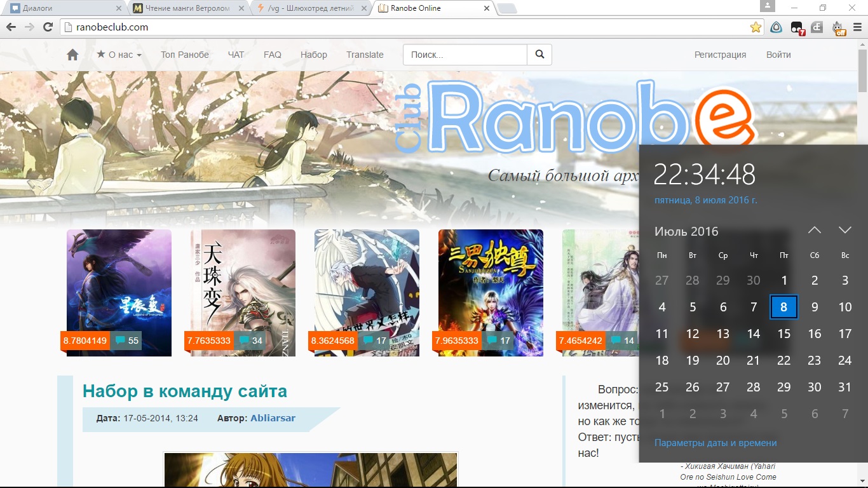Open novel cover rated 8.7804149
The image size is (868, 488).
(119, 292)
